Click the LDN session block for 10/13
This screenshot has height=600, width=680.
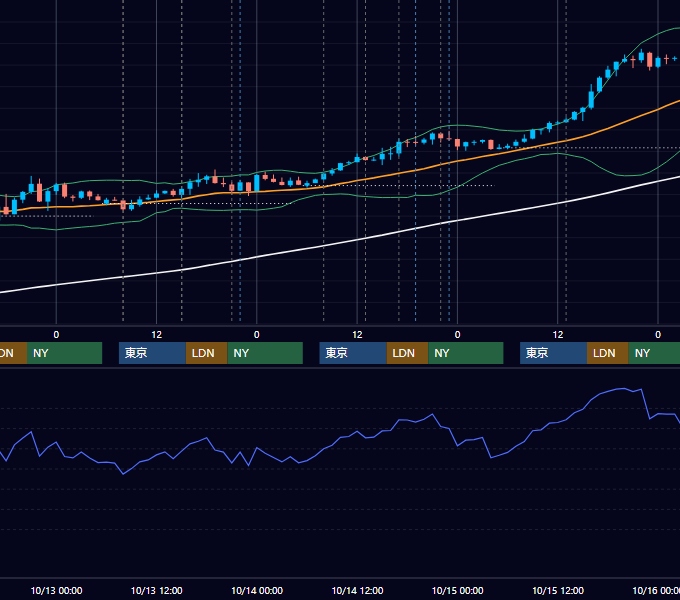click(206, 353)
